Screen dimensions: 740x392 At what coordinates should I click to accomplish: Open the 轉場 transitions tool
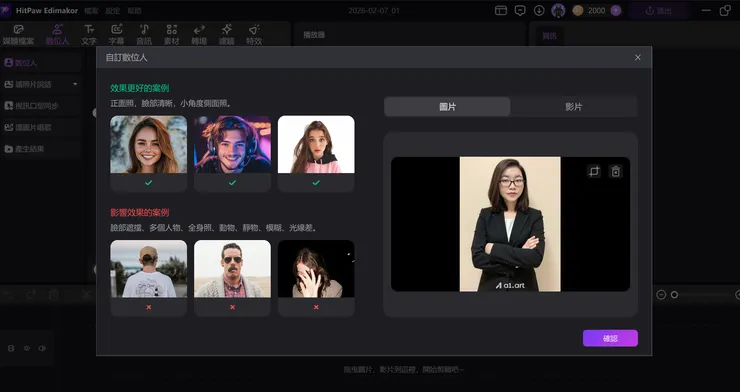[199, 34]
